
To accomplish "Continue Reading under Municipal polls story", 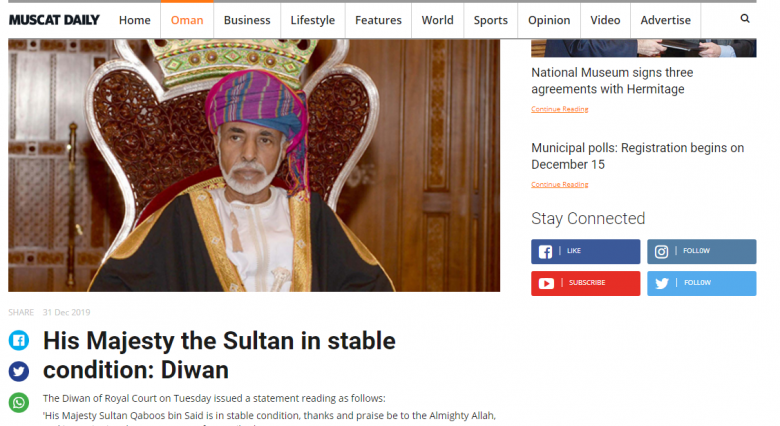I will (x=560, y=185).
